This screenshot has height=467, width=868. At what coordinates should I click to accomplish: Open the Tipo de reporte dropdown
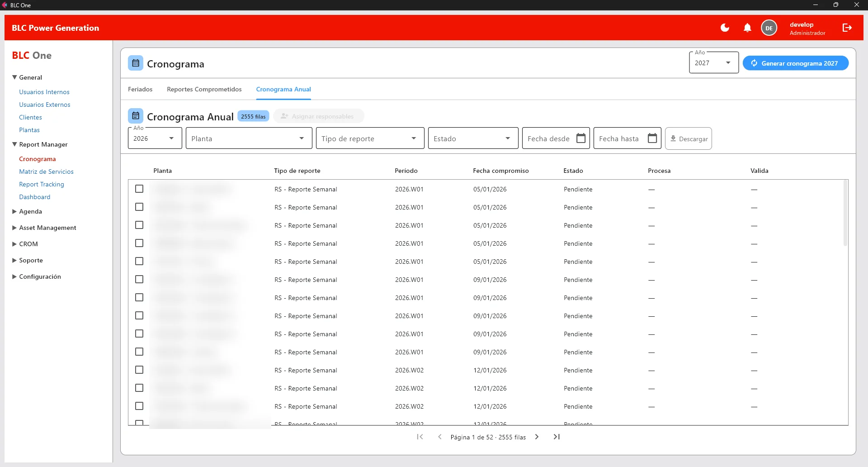point(370,138)
